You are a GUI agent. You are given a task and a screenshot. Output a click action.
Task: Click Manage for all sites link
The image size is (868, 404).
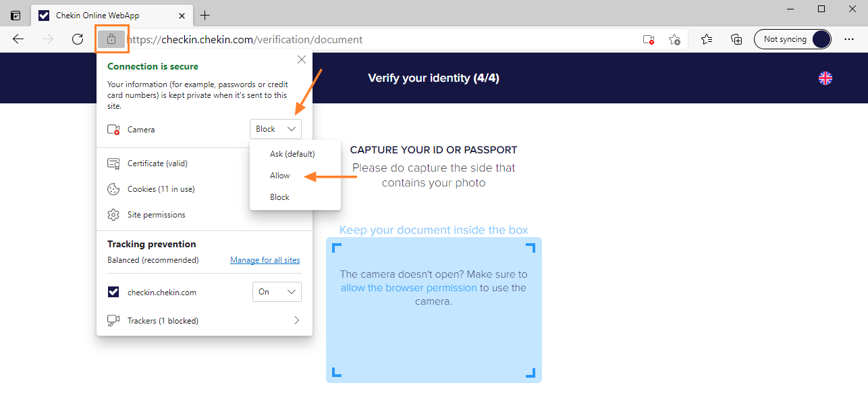(265, 260)
